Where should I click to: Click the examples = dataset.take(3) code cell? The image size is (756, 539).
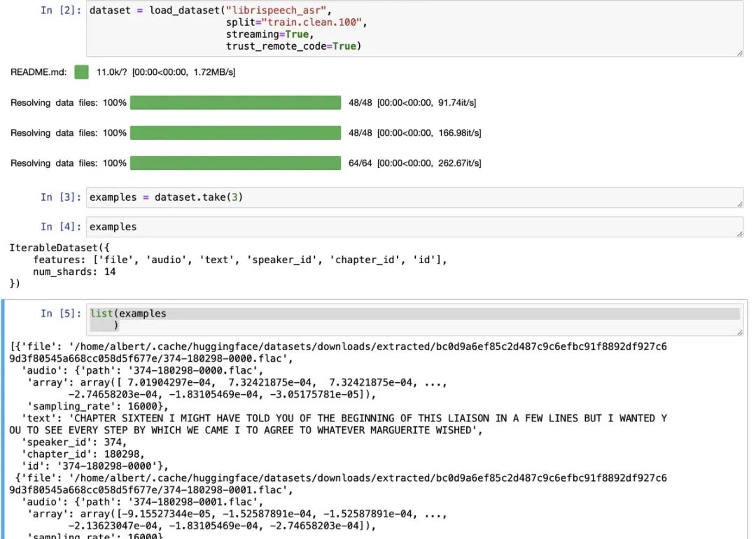pyautogui.click(x=414, y=197)
